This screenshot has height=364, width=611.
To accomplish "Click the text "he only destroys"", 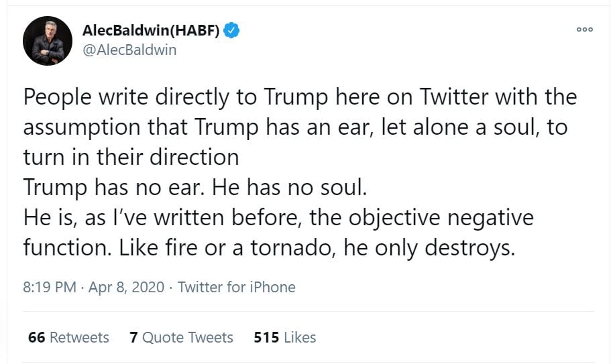I will [428, 248].
